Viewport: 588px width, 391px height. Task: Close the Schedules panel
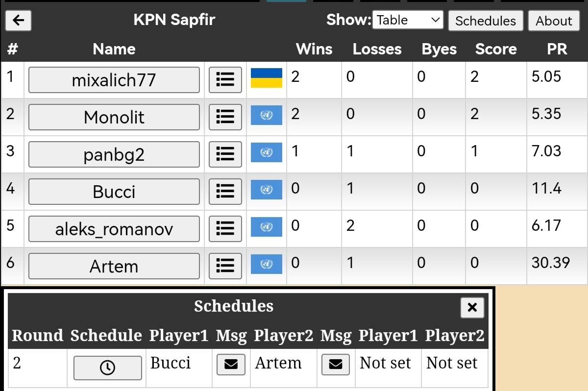pos(472,307)
